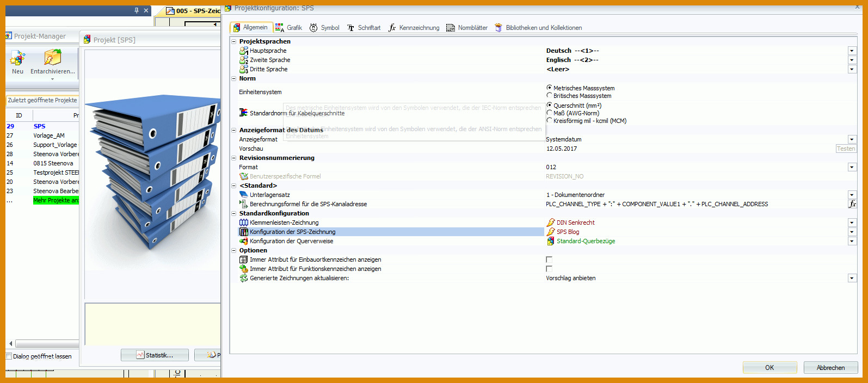
Task: Switch to the Allgemein tab
Action: [250, 27]
